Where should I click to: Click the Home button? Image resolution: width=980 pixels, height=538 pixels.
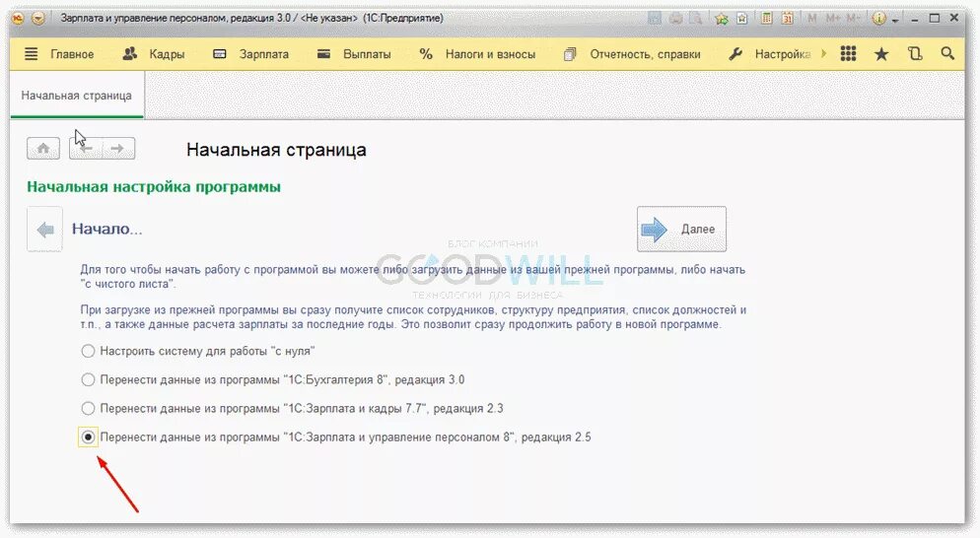(x=43, y=148)
